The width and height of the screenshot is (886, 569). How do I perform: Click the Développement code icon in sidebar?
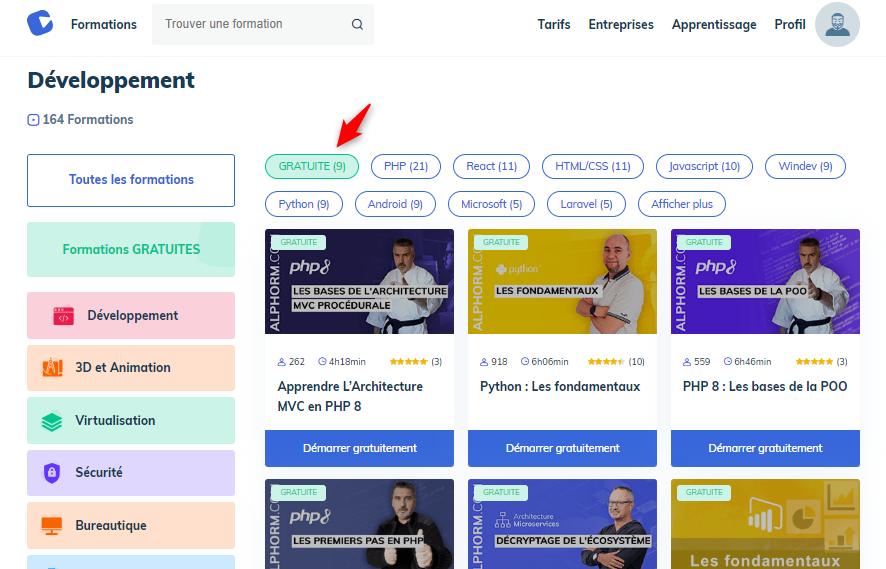63,316
